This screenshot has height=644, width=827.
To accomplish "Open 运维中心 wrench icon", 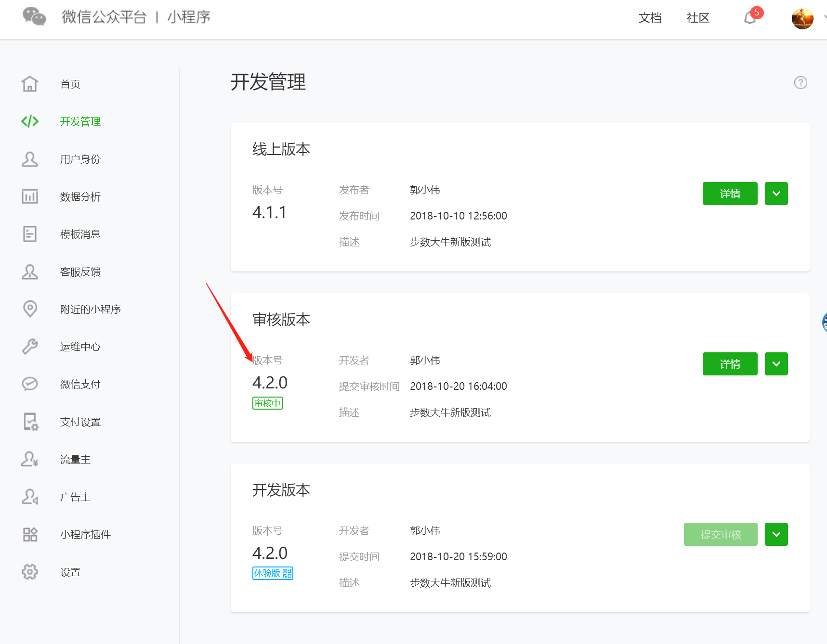I will [x=30, y=347].
